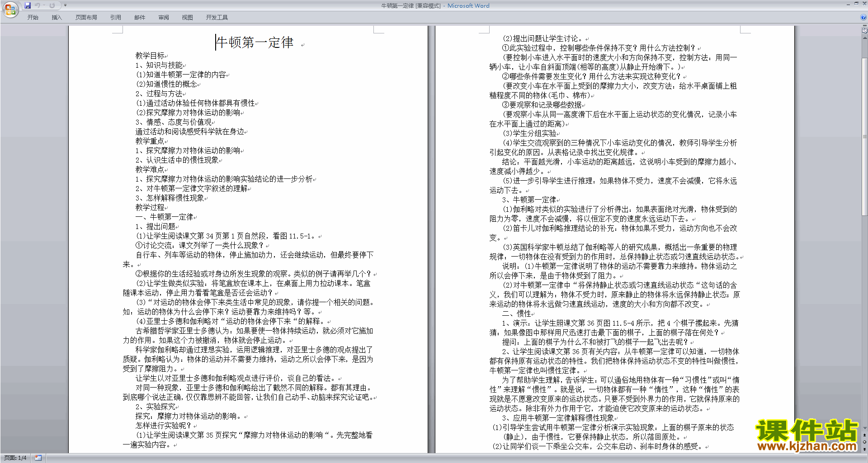
Task: Click the page count 页面: 1/4 in status bar
Action: pos(15,458)
